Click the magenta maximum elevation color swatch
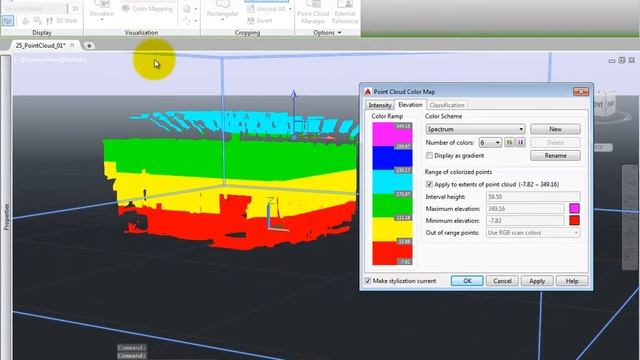The height and width of the screenshot is (360, 640). [574, 209]
